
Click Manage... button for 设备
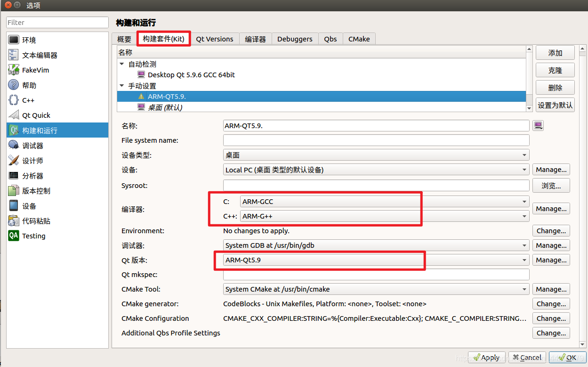point(551,170)
